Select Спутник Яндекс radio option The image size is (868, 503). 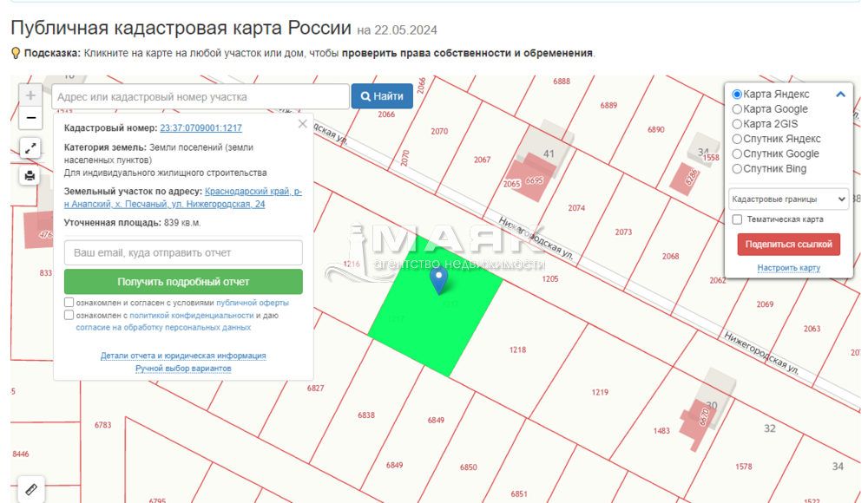(738, 139)
